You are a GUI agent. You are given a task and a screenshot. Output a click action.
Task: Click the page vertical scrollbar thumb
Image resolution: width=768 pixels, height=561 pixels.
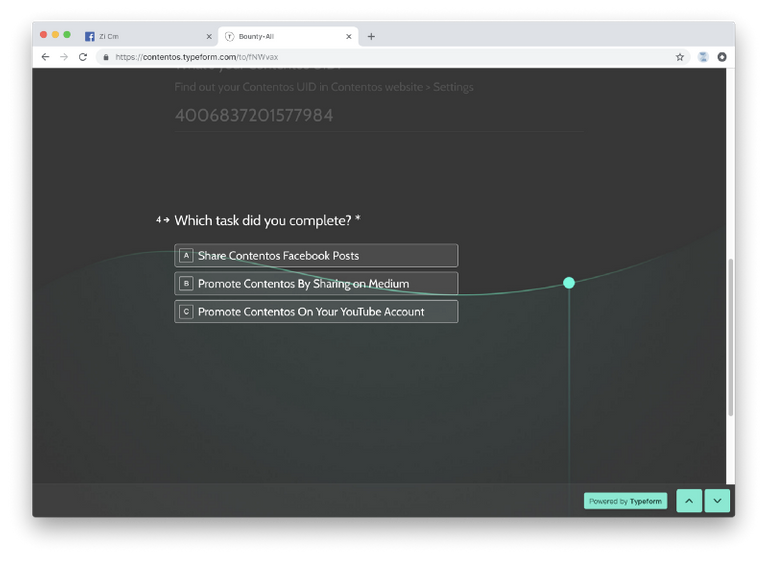pos(730,337)
